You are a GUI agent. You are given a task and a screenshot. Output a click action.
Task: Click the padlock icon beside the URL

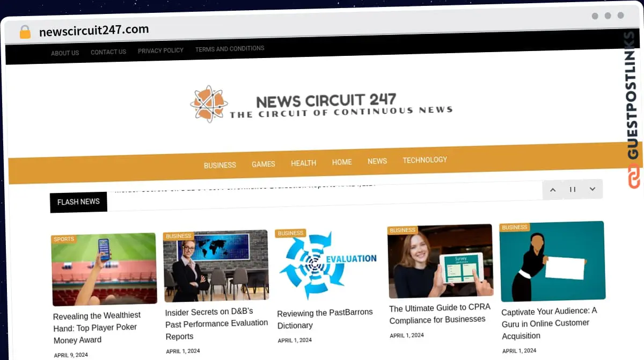(x=25, y=32)
